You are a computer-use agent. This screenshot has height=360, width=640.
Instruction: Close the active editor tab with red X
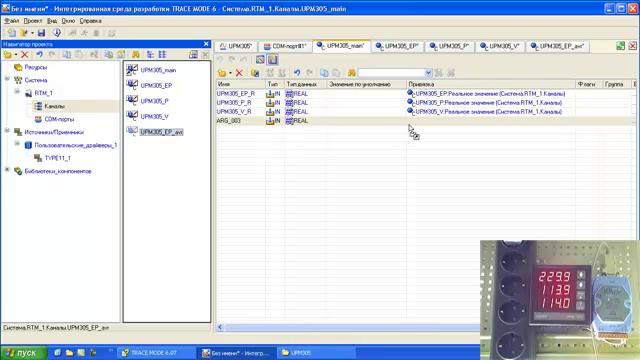coord(632,46)
